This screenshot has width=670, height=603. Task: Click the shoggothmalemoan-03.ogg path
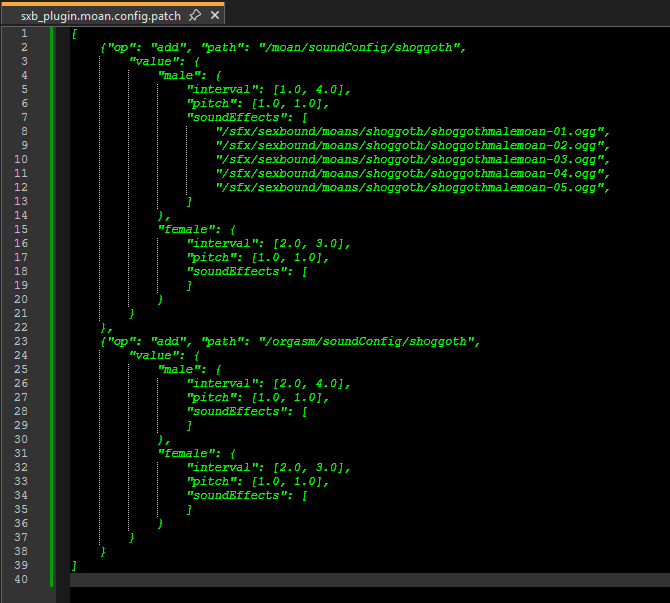click(x=409, y=159)
